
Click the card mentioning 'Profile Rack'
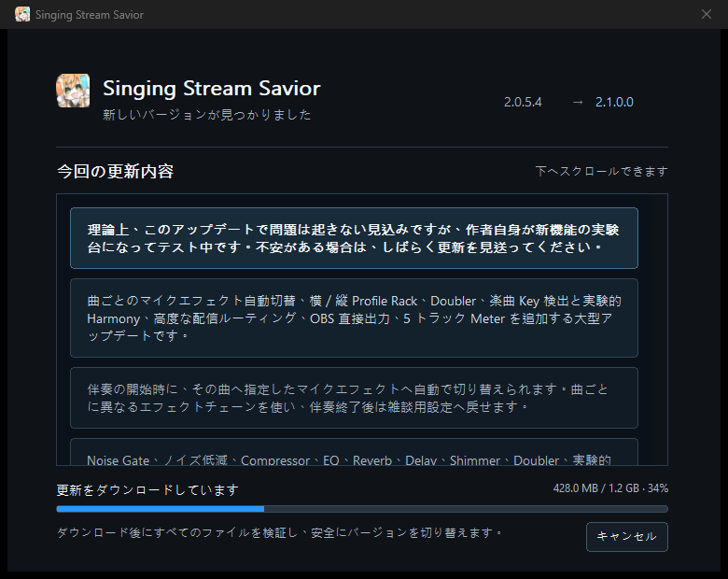pos(354,318)
